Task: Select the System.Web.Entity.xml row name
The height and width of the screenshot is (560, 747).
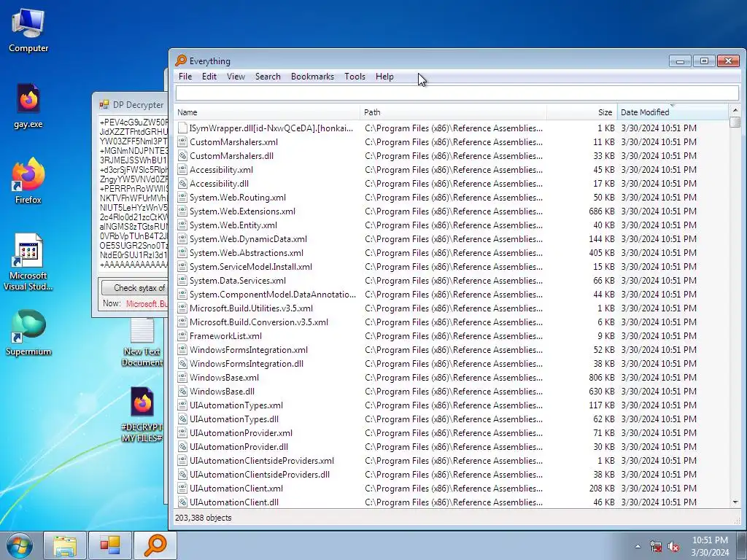Action: 233,225
